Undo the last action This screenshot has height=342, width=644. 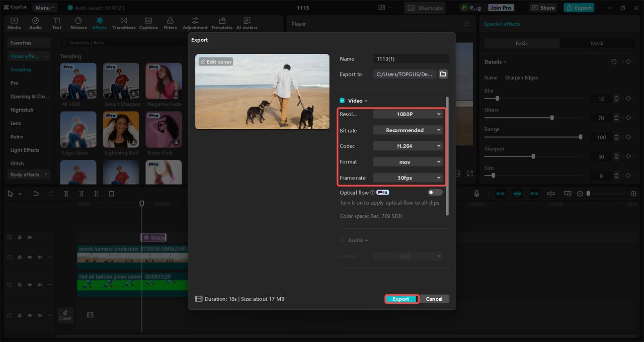tap(36, 194)
